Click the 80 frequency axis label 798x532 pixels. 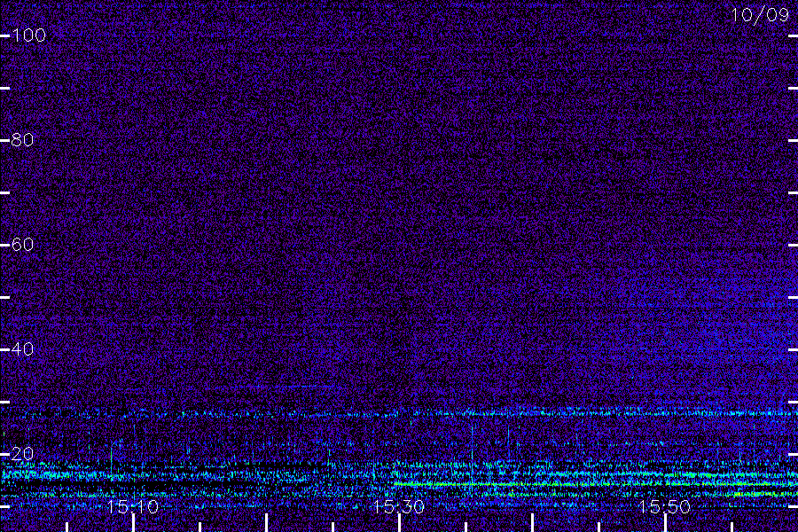coord(22,140)
